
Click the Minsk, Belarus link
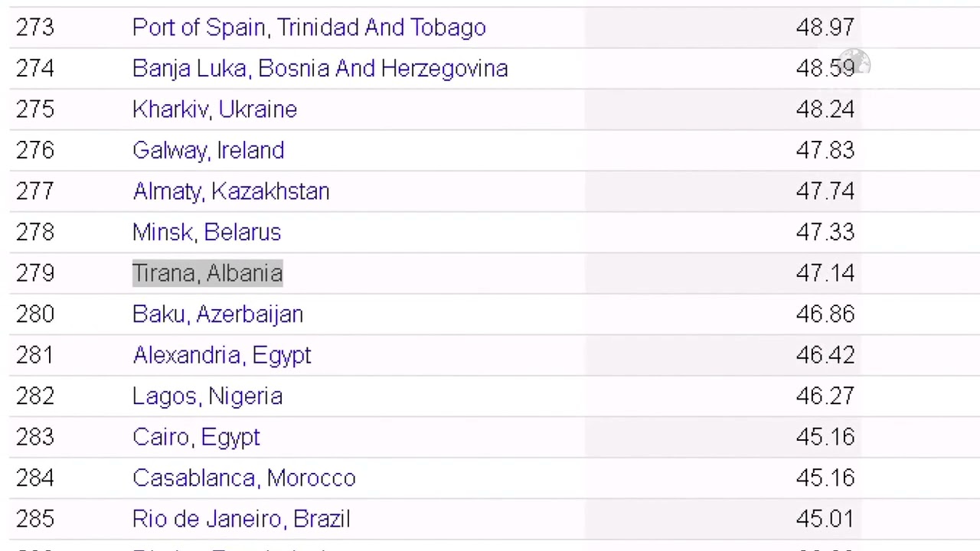[207, 233]
